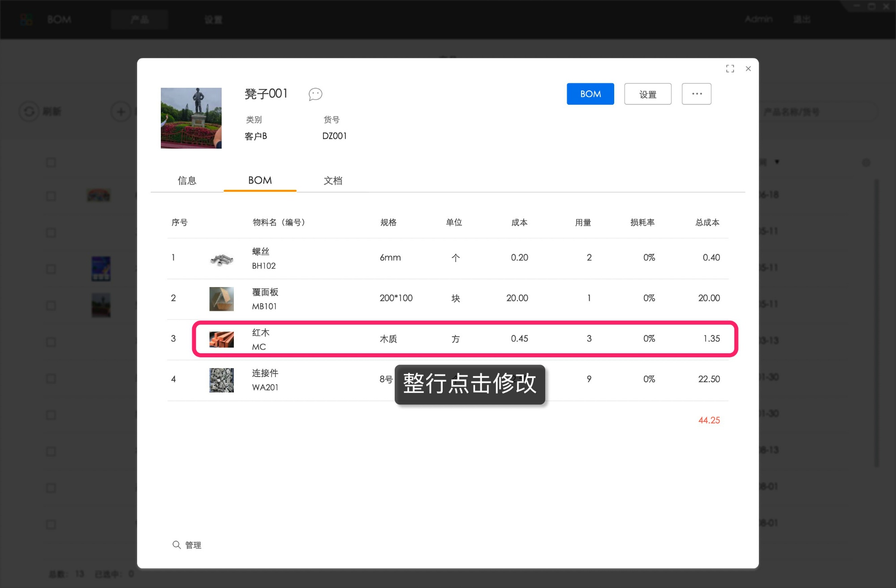Screen dimensions: 896x588
Task: Click the column settings gear in background list
Action: click(866, 163)
